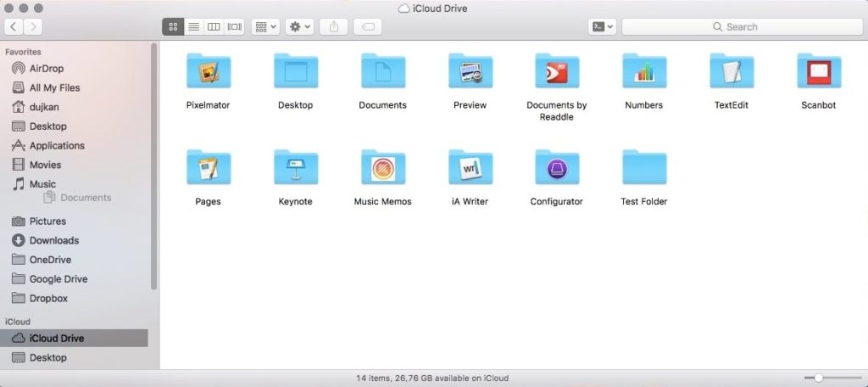Open the Preview folder

pyautogui.click(x=470, y=71)
